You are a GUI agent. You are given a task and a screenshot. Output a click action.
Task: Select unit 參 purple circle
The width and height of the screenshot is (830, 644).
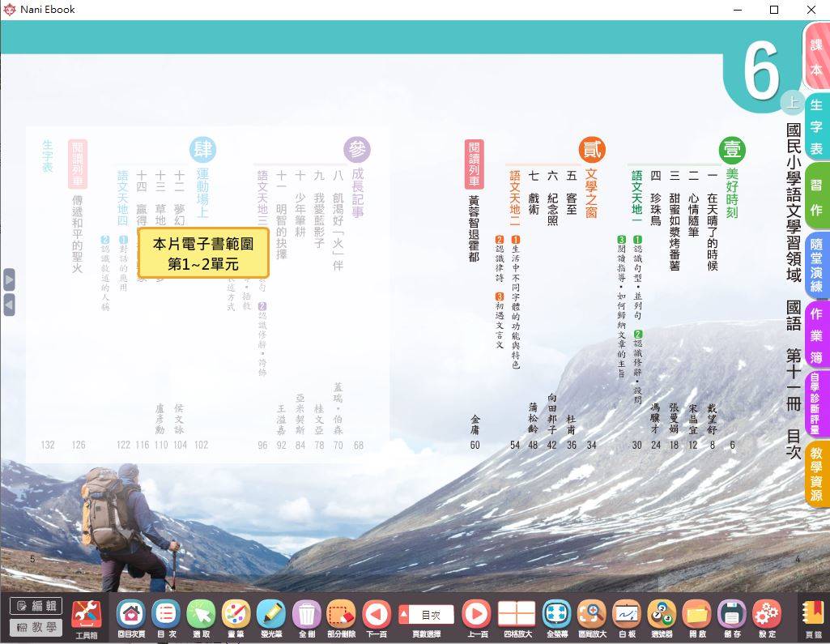[x=357, y=149]
